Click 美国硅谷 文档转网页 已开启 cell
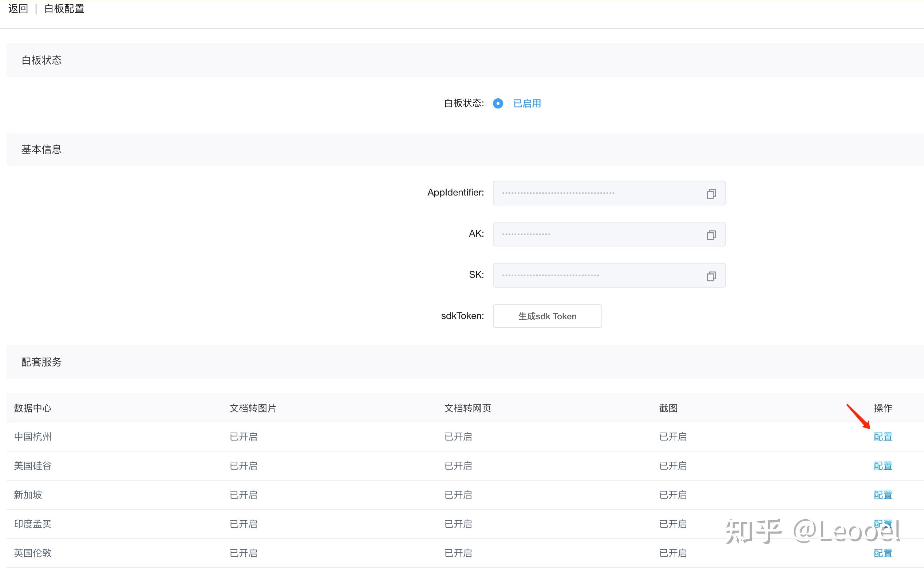 coord(458,466)
